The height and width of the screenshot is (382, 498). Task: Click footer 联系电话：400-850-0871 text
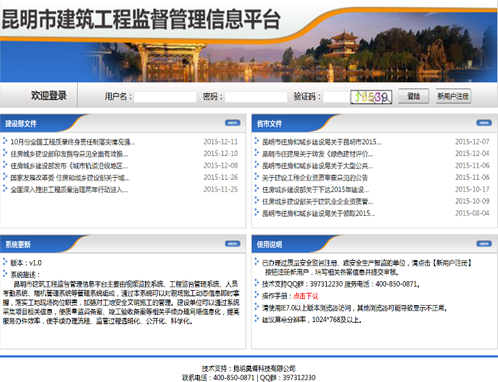point(218,378)
